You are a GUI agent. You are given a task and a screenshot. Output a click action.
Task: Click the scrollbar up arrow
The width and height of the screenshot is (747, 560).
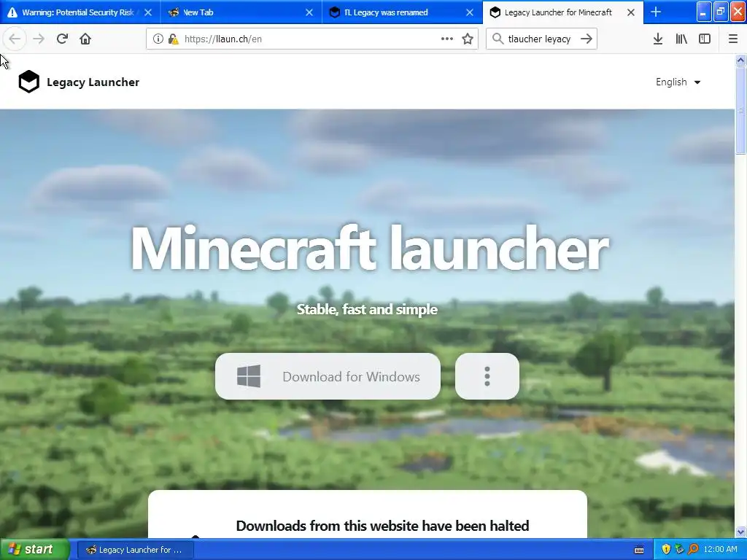(740, 60)
